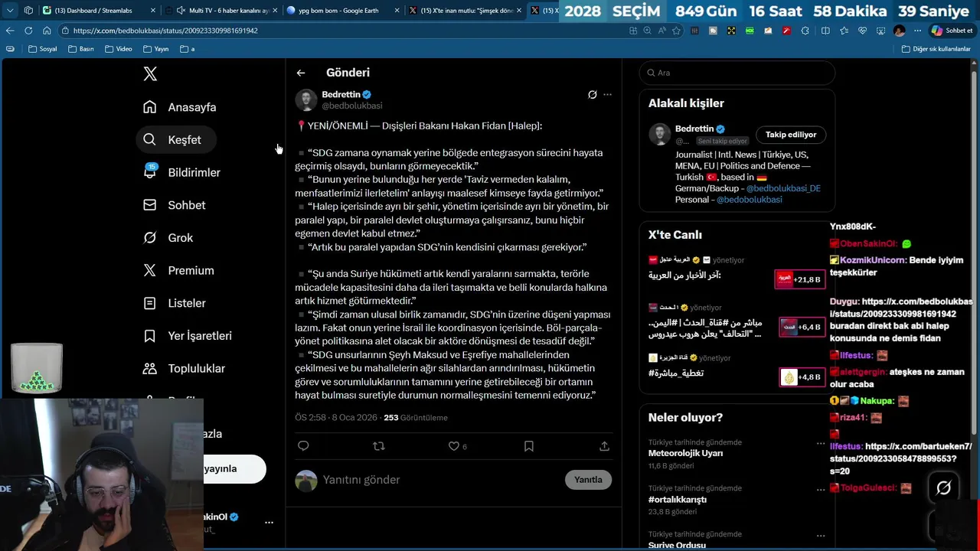The image size is (980, 551).
Task: Click the Takip ediliyor button
Action: tap(791, 135)
